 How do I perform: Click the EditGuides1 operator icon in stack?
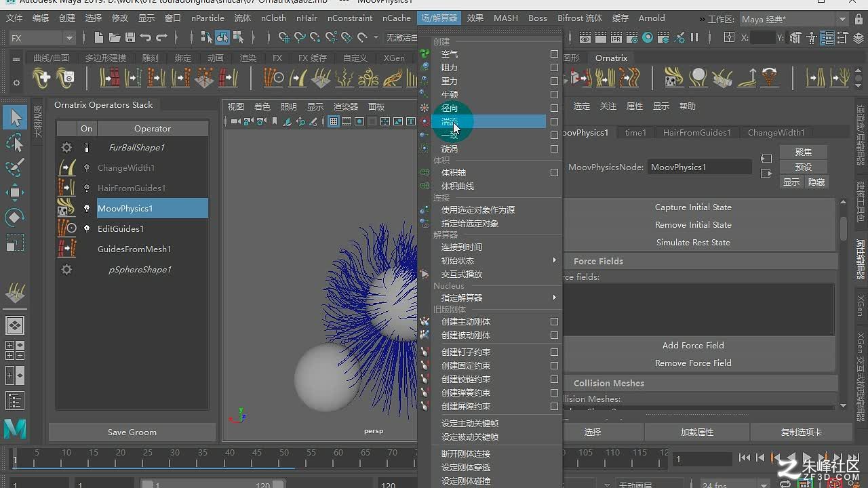click(66, 228)
